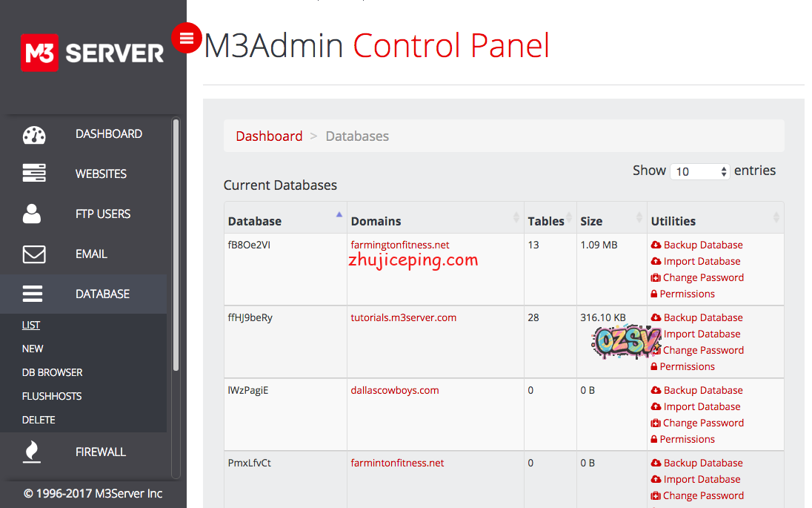Click the red hamburger menu toggle button

186,38
